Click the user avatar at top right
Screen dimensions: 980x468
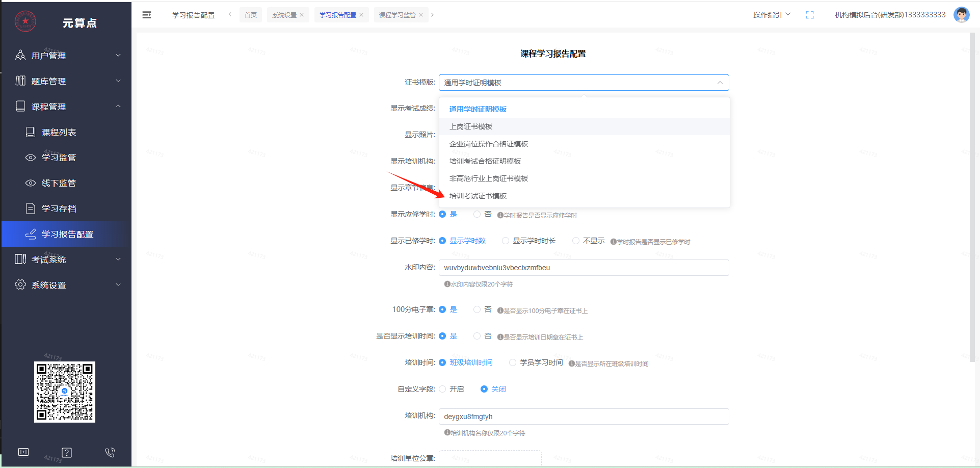point(962,15)
